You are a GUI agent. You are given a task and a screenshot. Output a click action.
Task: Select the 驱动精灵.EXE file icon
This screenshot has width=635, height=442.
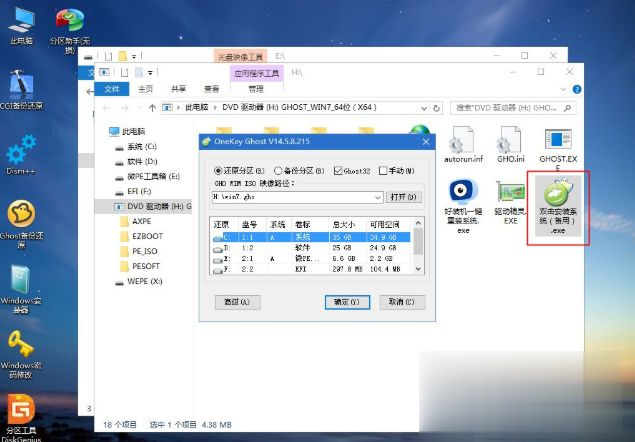coord(510,203)
